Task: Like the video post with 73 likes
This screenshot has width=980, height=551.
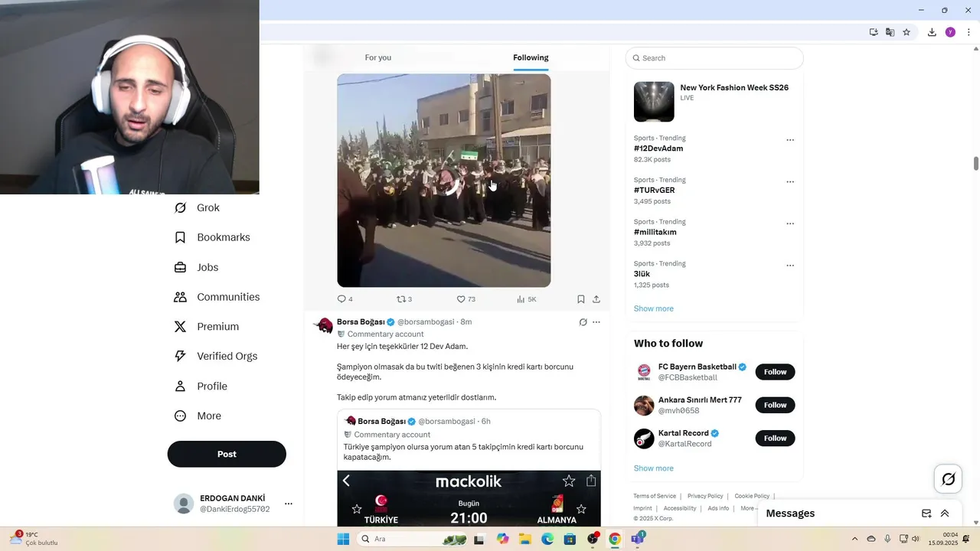Action: click(x=465, y=299)
